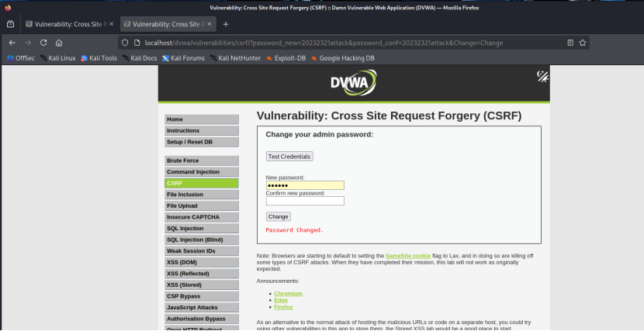Select Command Injection vulnerability
This screenshot has height=331, width=644.
point(202,172)
